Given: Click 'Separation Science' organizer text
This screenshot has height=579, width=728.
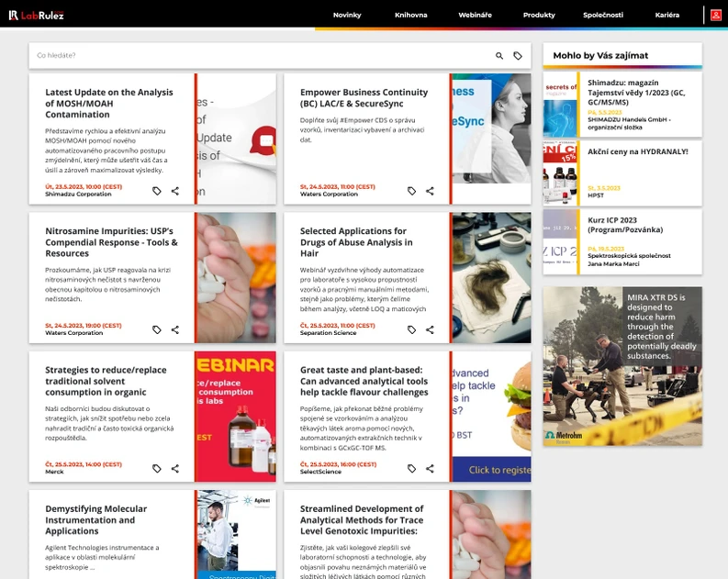Looking at the screenshot, I should (x=328, y=333).
